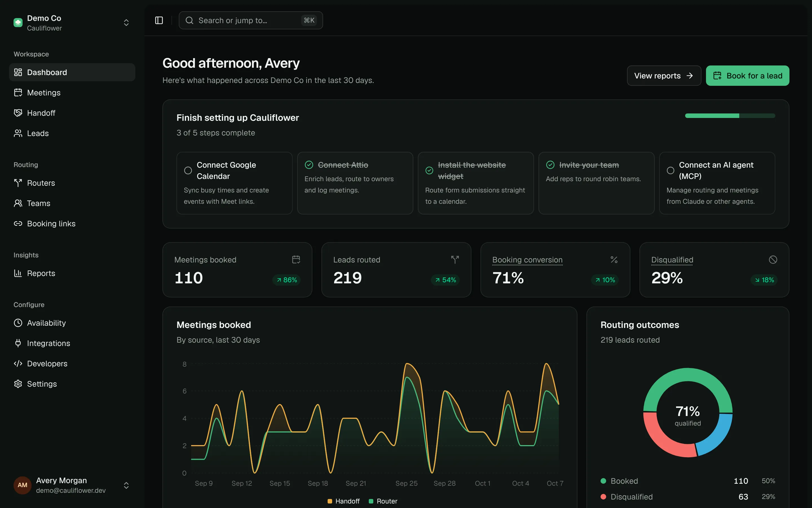Screen dimensions: 812x508
Task: Click the Developers code brackets icon
Action: coord(18,364)
